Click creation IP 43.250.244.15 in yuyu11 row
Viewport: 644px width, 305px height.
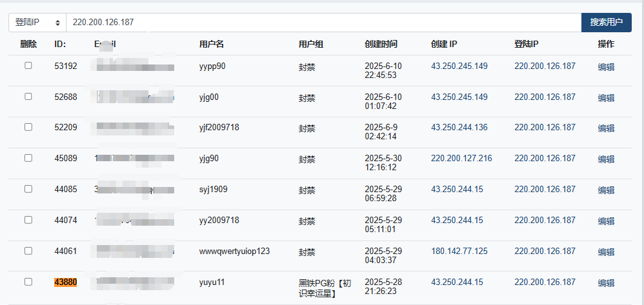(x=457, y=282)
